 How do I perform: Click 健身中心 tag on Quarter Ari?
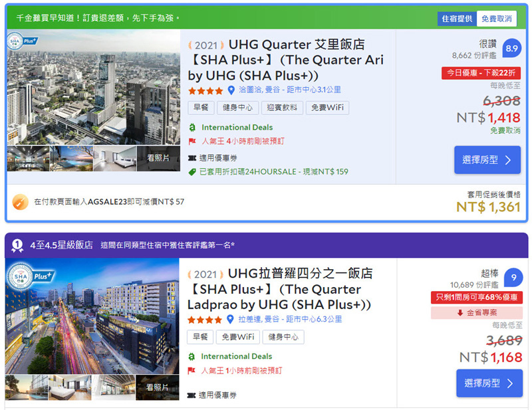[x=238, y=108]
